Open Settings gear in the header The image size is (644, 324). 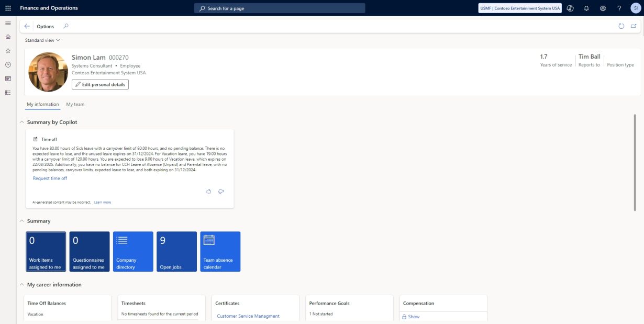(x=602, y=8)
